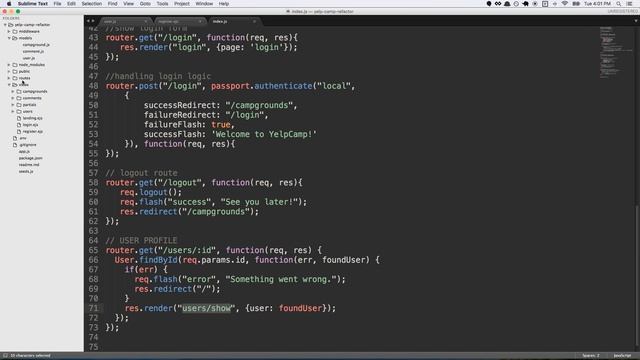Expand the node_modules folder
640x360 pixels.
click(9, 65)
